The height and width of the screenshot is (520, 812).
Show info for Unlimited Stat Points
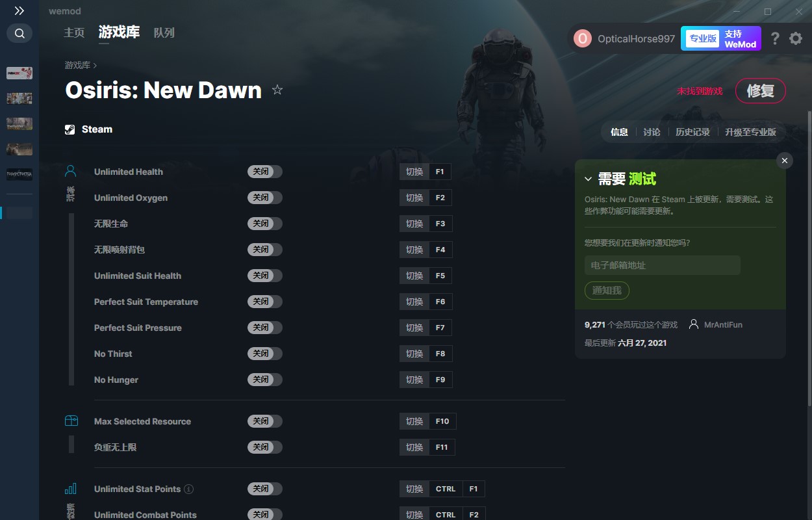pos(188,489)
